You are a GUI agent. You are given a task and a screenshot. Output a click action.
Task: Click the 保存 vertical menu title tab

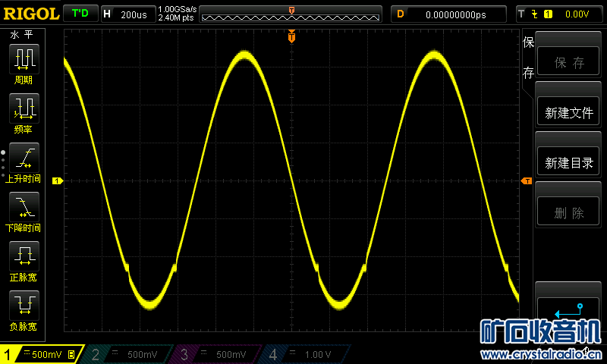click(528, 57)
